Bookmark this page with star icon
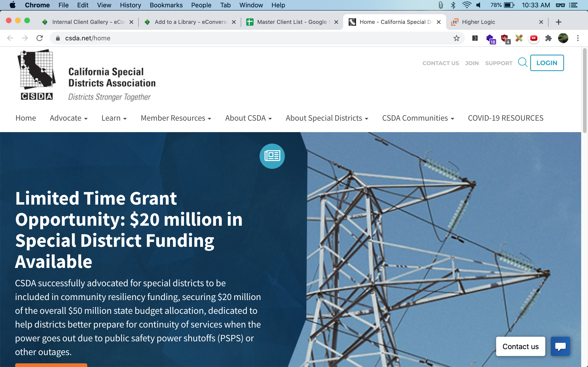 [x=457, y=38]
